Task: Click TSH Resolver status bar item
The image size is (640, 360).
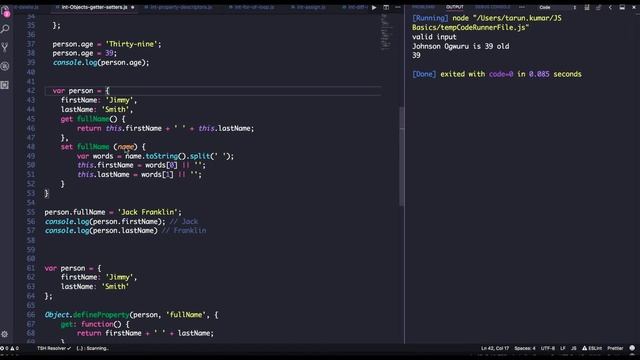Action: point(53,348)
